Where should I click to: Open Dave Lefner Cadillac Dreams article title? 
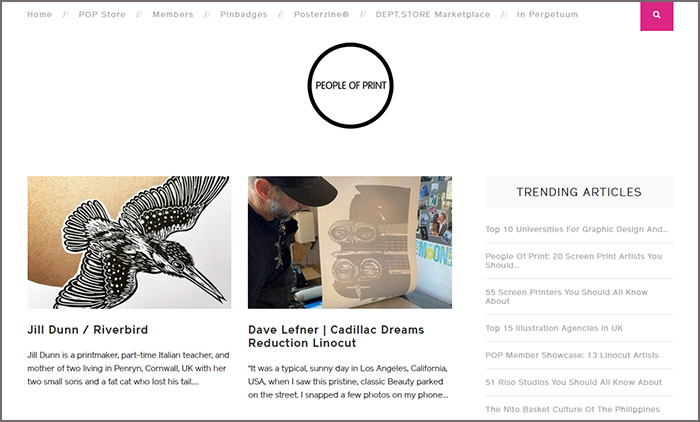click(x=336, y=336)
